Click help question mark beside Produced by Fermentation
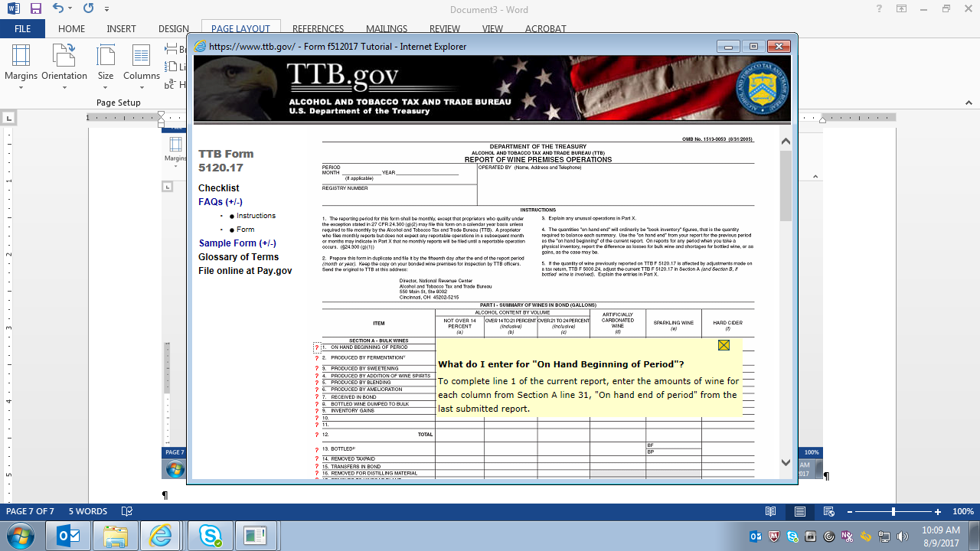The height and width of the screenshot is (551, 980). 317,358
